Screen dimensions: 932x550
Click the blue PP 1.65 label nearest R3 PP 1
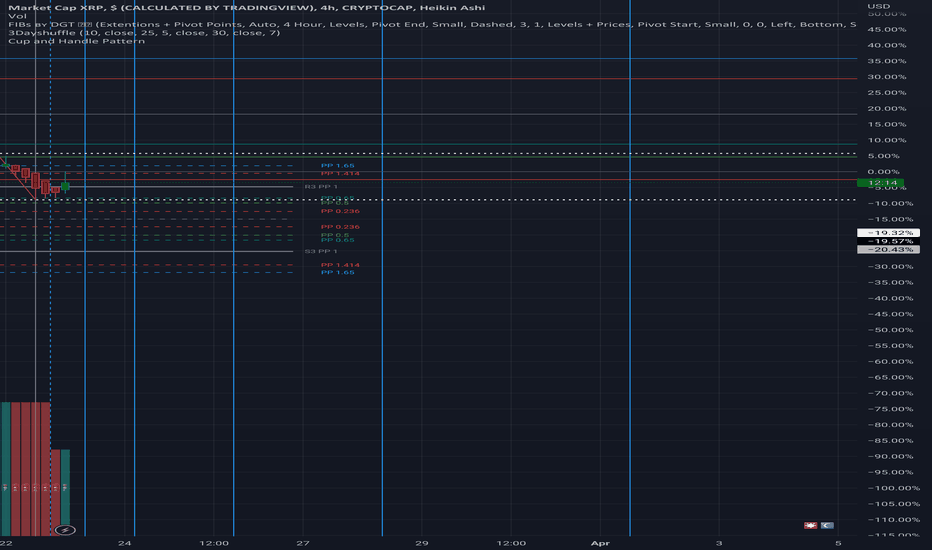point(338,166)
